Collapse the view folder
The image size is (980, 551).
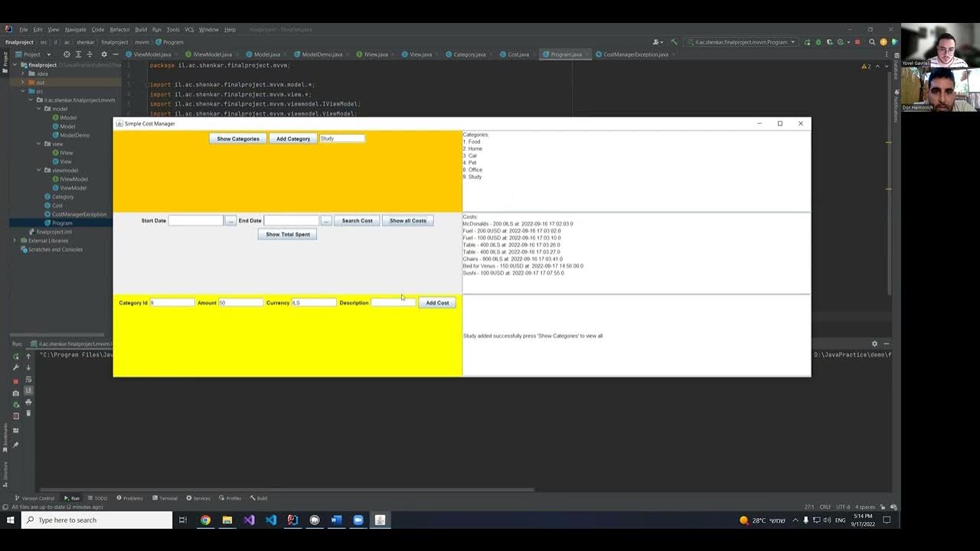point(39,144)
